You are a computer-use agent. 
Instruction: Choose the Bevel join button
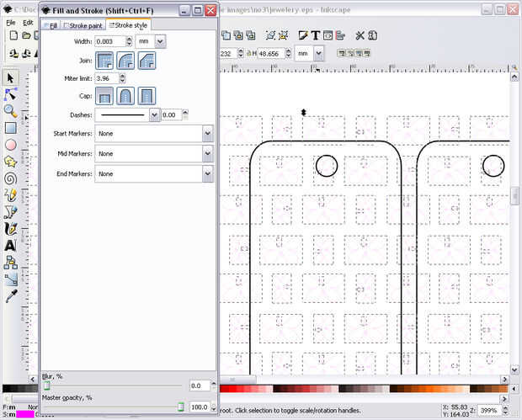pos(146,61)
